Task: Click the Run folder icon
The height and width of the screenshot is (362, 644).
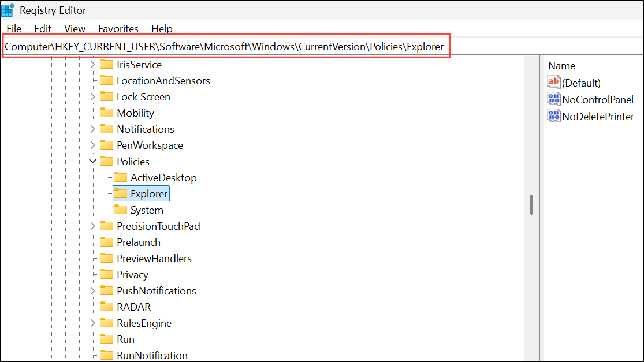Action: click(x=107, y=339)
